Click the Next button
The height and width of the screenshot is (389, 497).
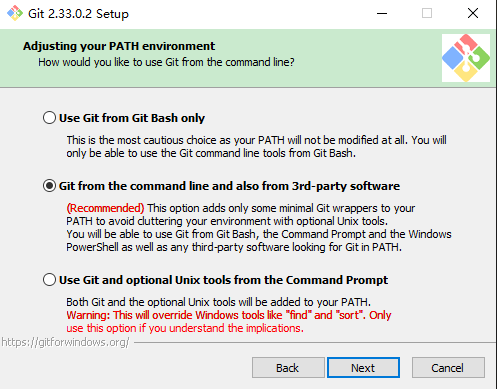click(363, 368)
